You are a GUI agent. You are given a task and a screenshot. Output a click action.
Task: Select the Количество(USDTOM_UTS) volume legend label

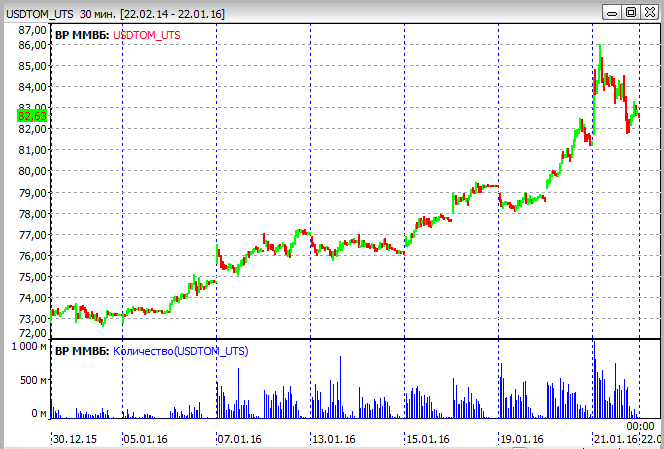coord(181,352)
